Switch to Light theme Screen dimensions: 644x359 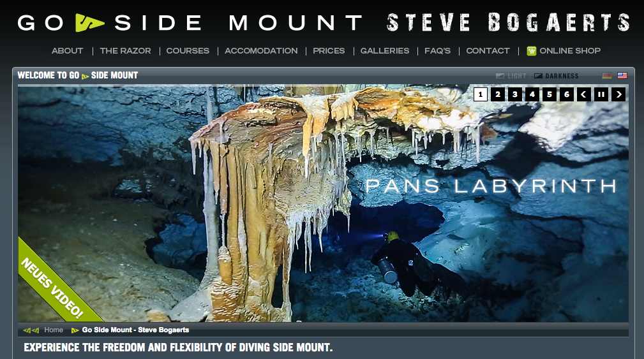(511, 76)
